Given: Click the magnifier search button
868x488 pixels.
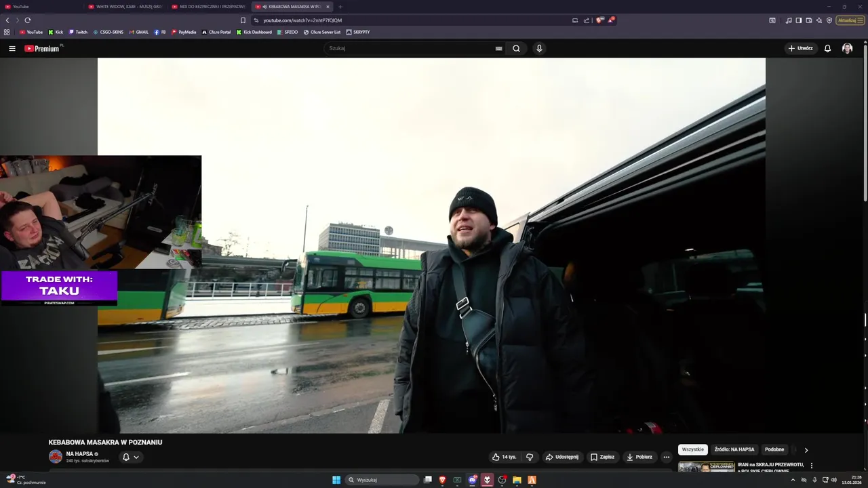Looking at the screenshot, I should [516, 48].
